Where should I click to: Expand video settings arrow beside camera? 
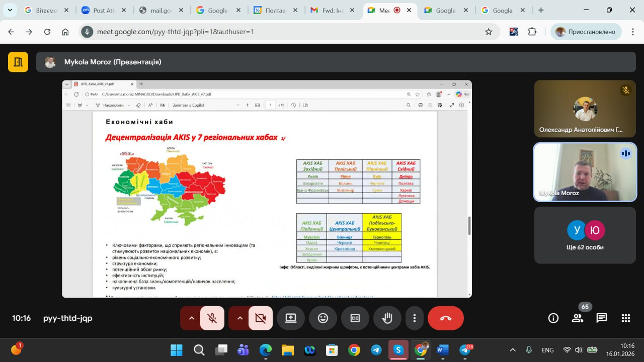239,318
